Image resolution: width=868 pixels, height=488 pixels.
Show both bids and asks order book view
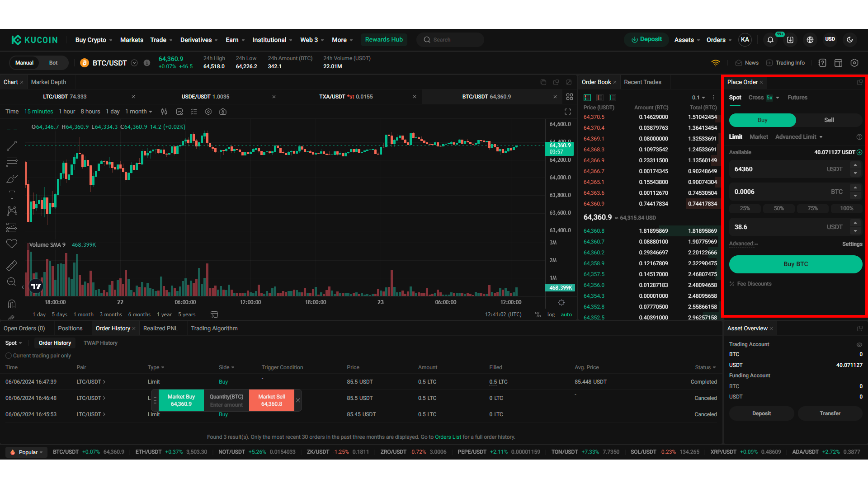coord(587,98)
